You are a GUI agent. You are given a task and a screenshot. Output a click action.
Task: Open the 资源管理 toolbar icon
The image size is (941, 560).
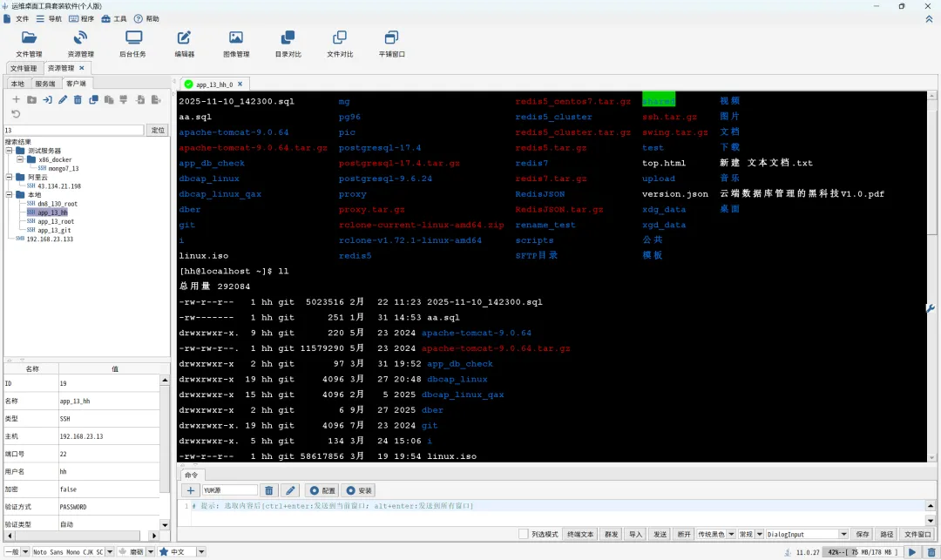(80, 38)
